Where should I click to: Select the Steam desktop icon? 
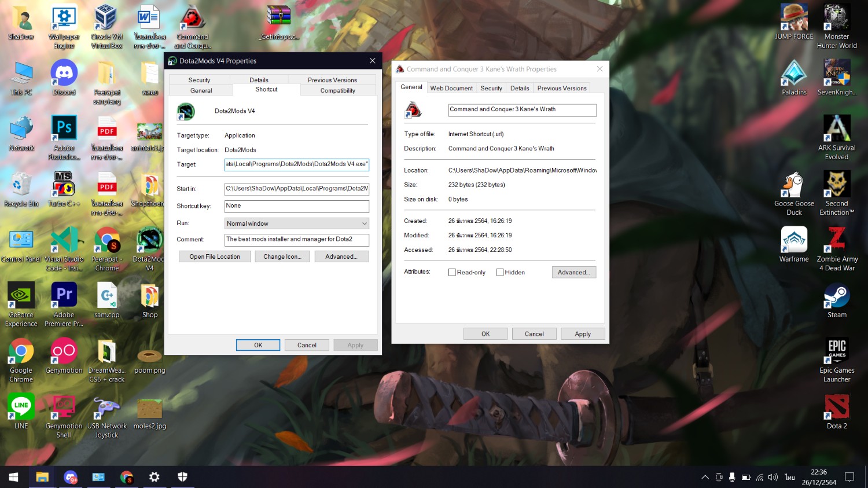[x=837, y=301]
